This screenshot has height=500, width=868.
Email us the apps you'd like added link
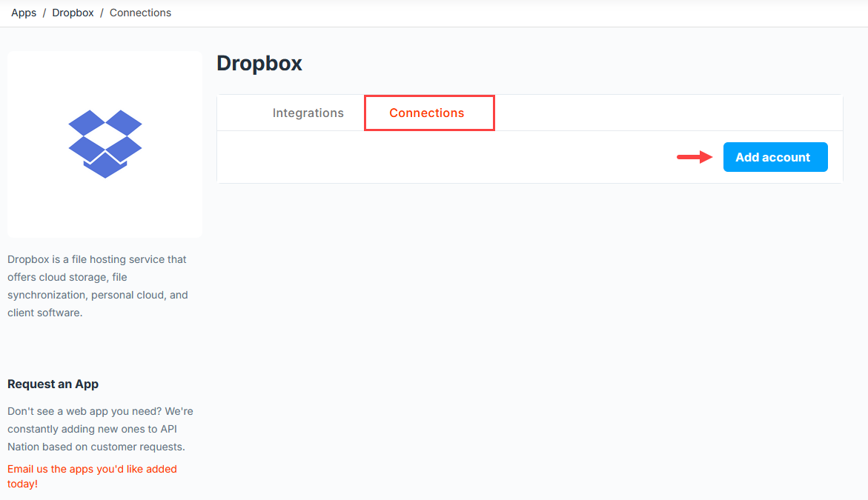[92, 476]
